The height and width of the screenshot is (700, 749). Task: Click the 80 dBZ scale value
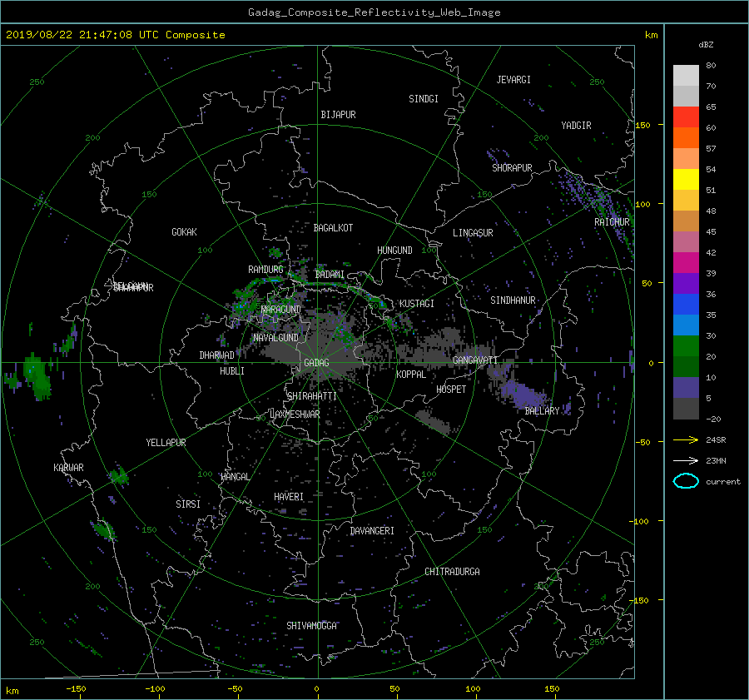tap(711, 66)
